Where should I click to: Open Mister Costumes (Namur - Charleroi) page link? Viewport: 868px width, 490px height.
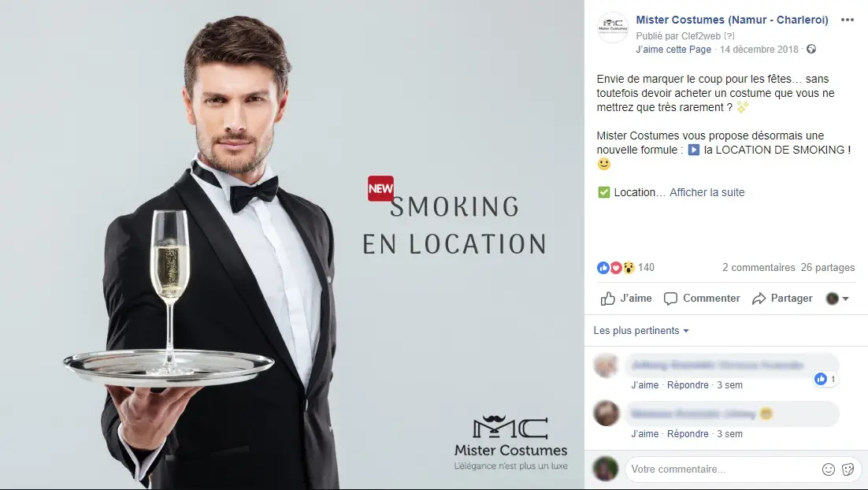732,20
